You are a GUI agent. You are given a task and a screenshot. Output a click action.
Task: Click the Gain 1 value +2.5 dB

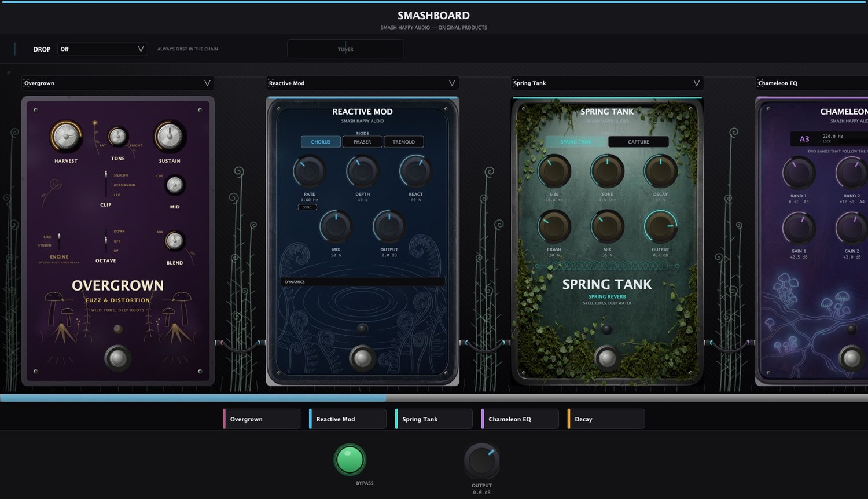798,257
